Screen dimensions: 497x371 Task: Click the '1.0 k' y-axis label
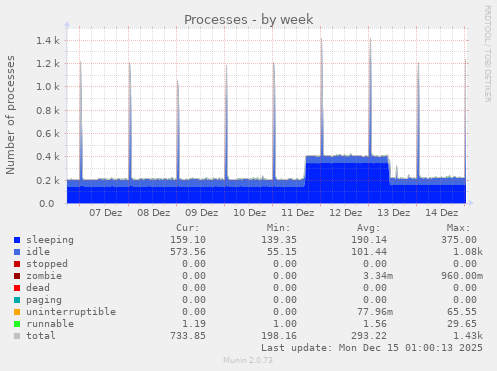[48, 87]
